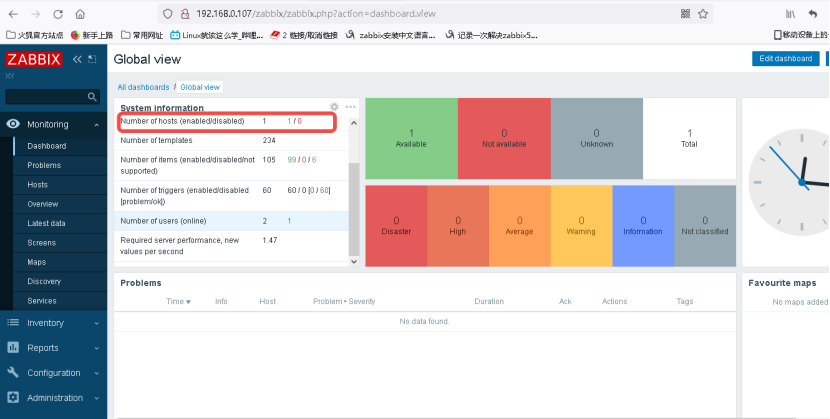Click the sidebar search magnifier icon
830x419 pixels.
[92, 97]
